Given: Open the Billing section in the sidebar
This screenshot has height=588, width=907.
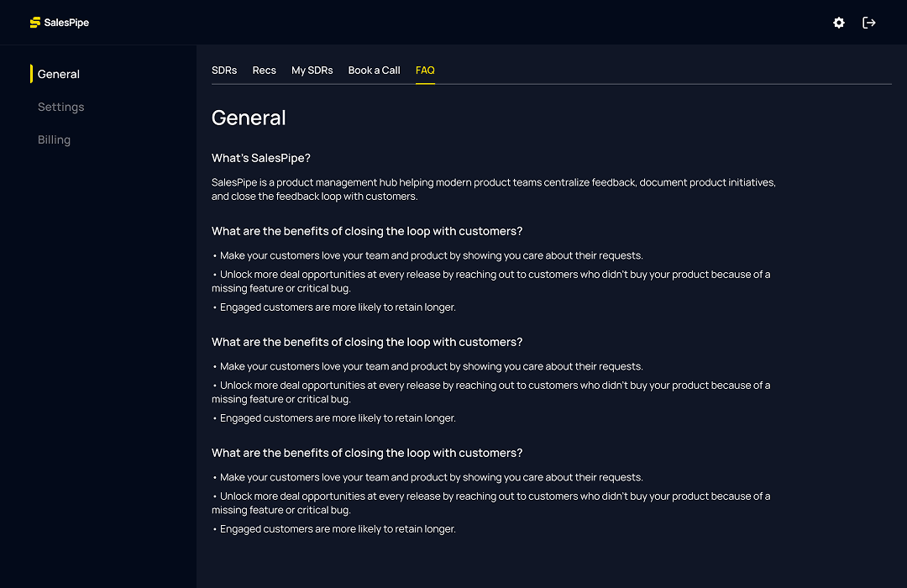Looking at the screenshot, I should pyautogui.click(x=54, y=139).
